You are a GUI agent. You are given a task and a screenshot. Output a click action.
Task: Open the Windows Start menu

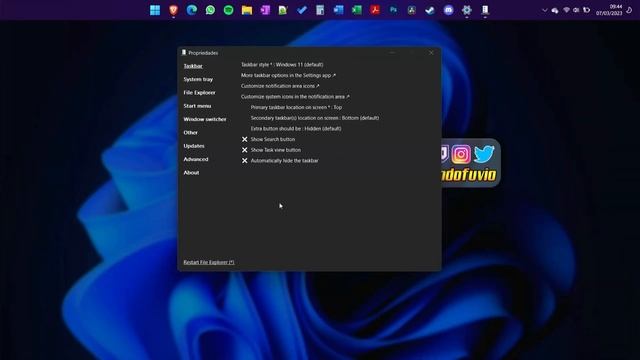tap(155, 10)
